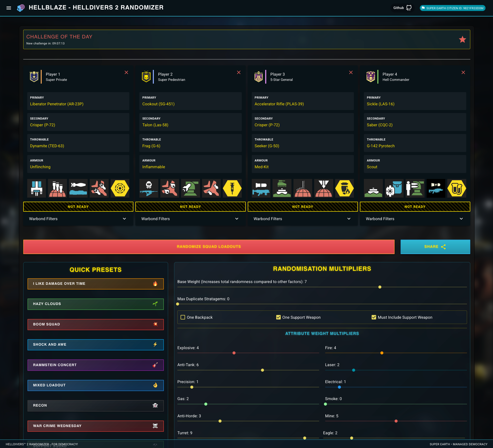Screen dimensions: 493x448
Task: Expand Player 3's Warbond Filters
Action: click(303, 219)
